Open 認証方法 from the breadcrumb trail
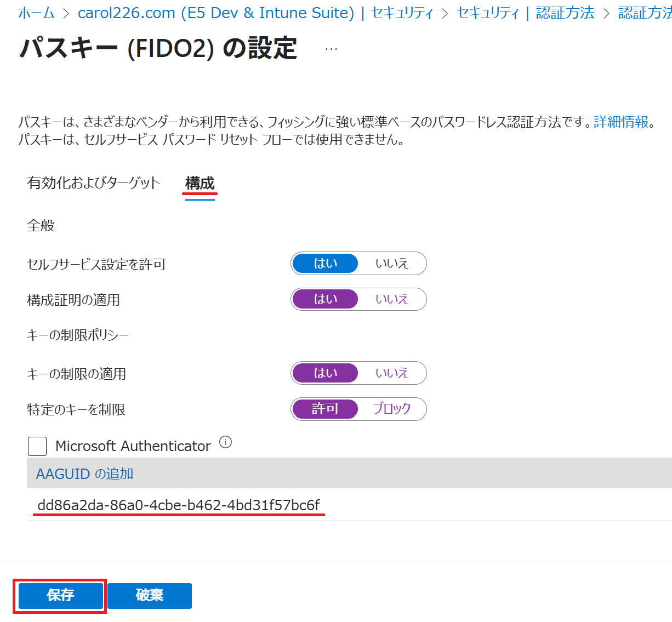The width and height of the screenshot is (672, 622). pos(564,13)
